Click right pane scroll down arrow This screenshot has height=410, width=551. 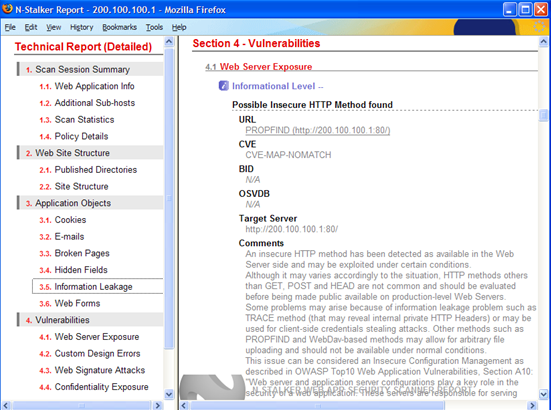[543, 394]
